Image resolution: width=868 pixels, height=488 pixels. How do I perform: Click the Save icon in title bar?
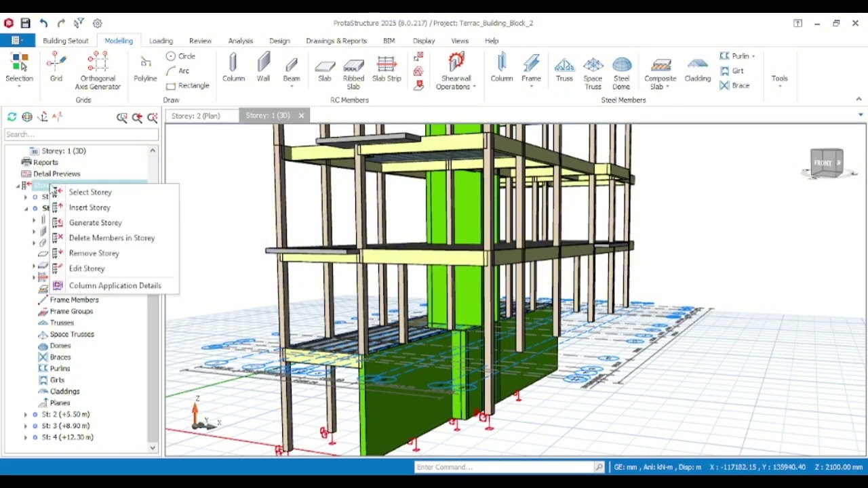(x=25, y=23)
